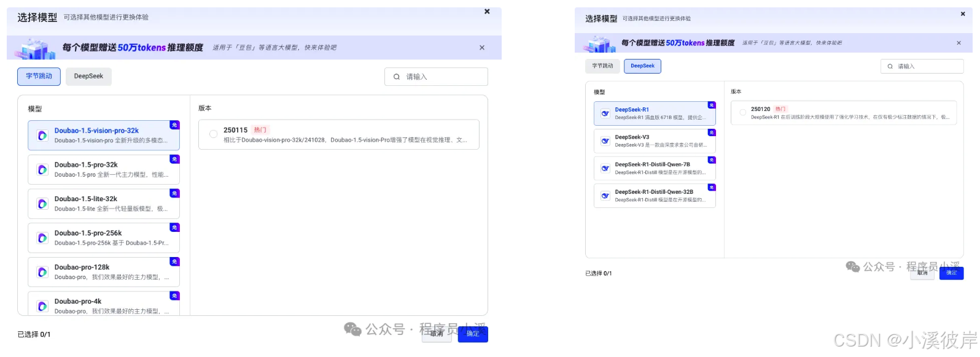Image resolution: width=980 pixels, height=357 pixels.
Task: Select Doubao-pro-128k model card
Action: 104,272
